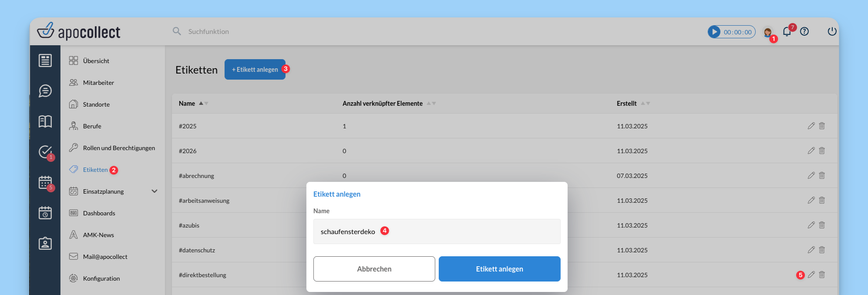The image size is (868, 295).
Task: Confirm with Etikett anlegen dialog button
Action: pyautogui.click(x=499, y=269)
